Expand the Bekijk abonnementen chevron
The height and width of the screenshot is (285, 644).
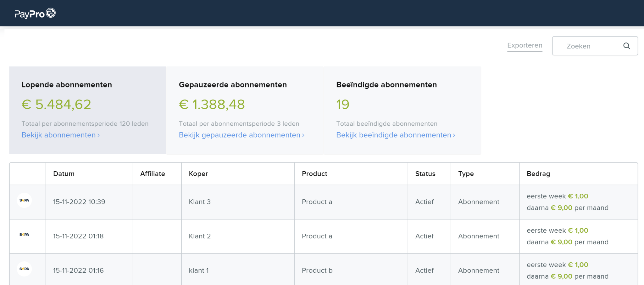pyautogui.click(x=98, y=135)
